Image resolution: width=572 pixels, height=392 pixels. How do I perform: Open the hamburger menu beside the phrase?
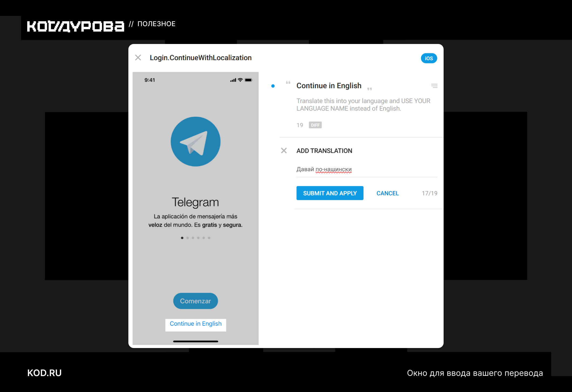click(434, 86)
